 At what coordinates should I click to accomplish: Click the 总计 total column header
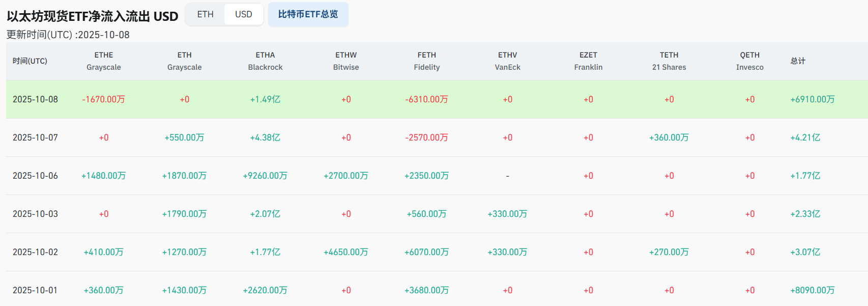798,61
